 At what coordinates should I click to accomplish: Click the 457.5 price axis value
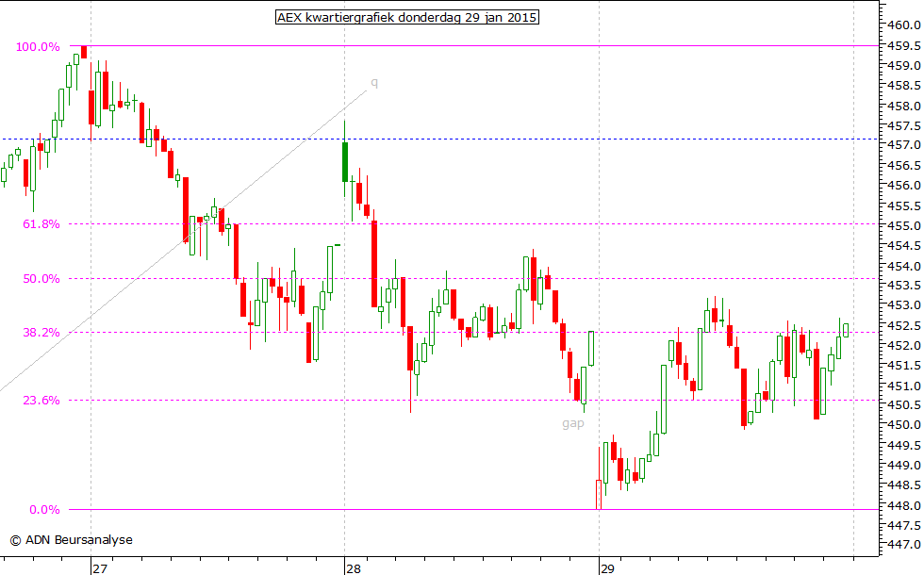904,126
